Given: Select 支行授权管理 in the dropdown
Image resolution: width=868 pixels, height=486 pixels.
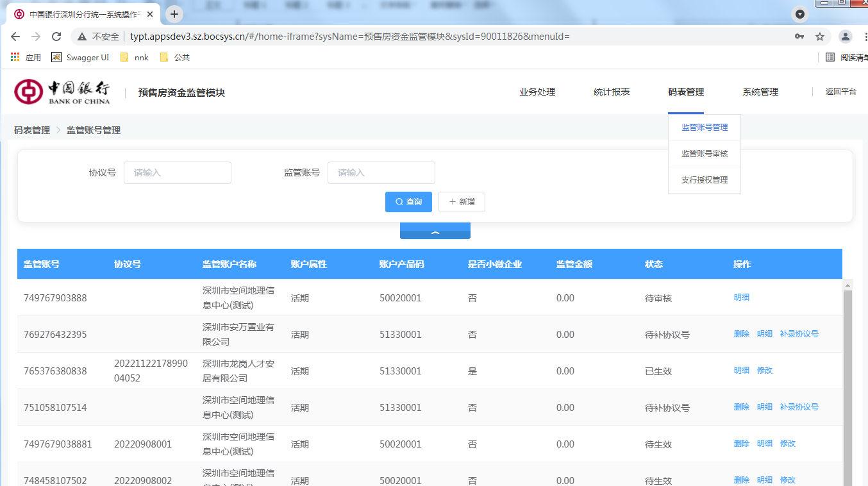Looking at the screenshot, I should pyautogui.click(x=705, y=180).
